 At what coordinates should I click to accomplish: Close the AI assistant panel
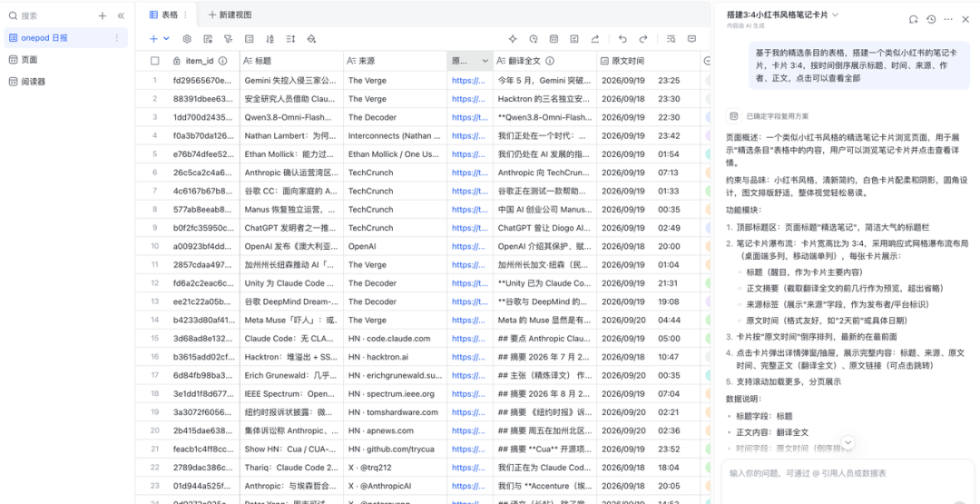(x=965, y=19)
